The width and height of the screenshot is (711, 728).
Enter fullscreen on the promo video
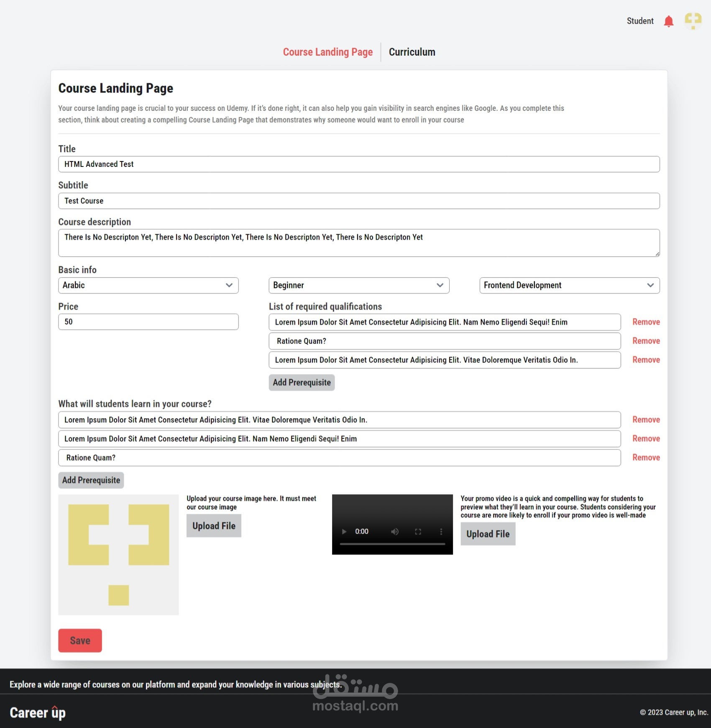pyautogui.click(x=418, y=531)
